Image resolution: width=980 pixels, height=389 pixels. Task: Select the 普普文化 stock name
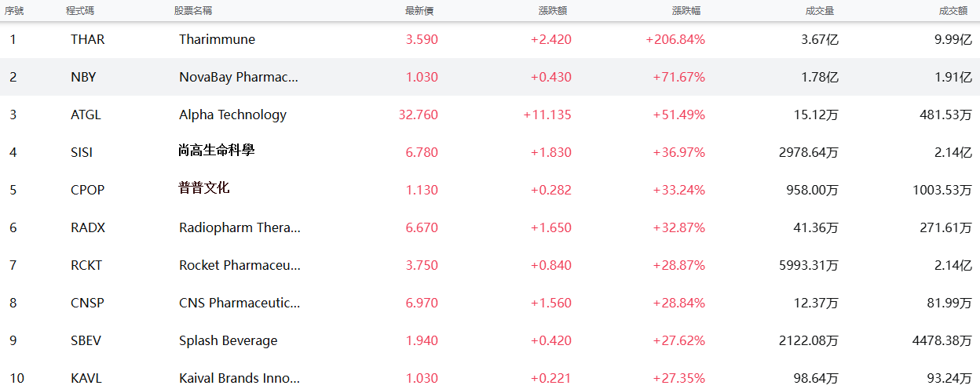point(204,188)
